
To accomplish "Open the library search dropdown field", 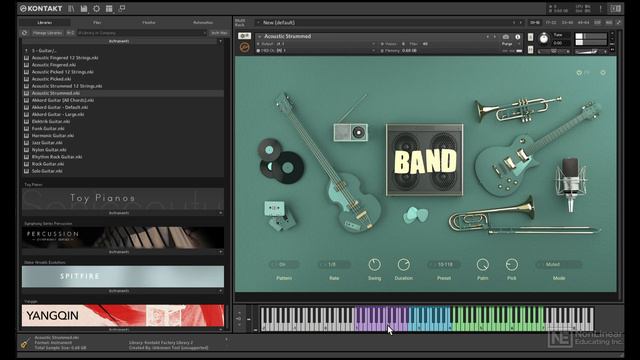I will (142, 33).
